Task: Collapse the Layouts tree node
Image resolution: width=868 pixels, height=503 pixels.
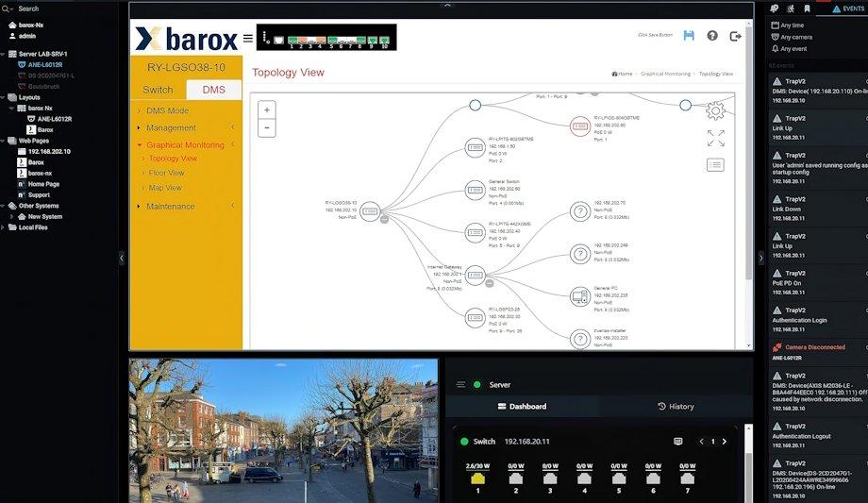Action: (x=3, y=97)
